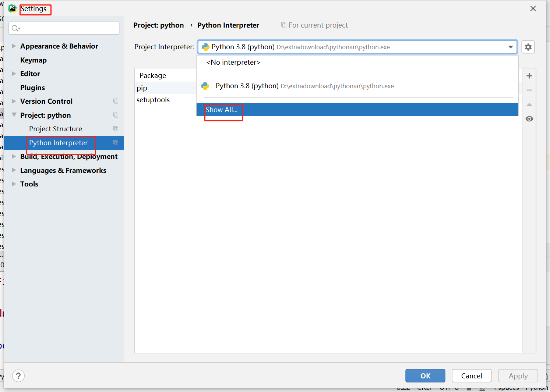Close the Settings dialog with X
Image resolution: width=550 pixels, height=392 pixels.
coord(533,8)
